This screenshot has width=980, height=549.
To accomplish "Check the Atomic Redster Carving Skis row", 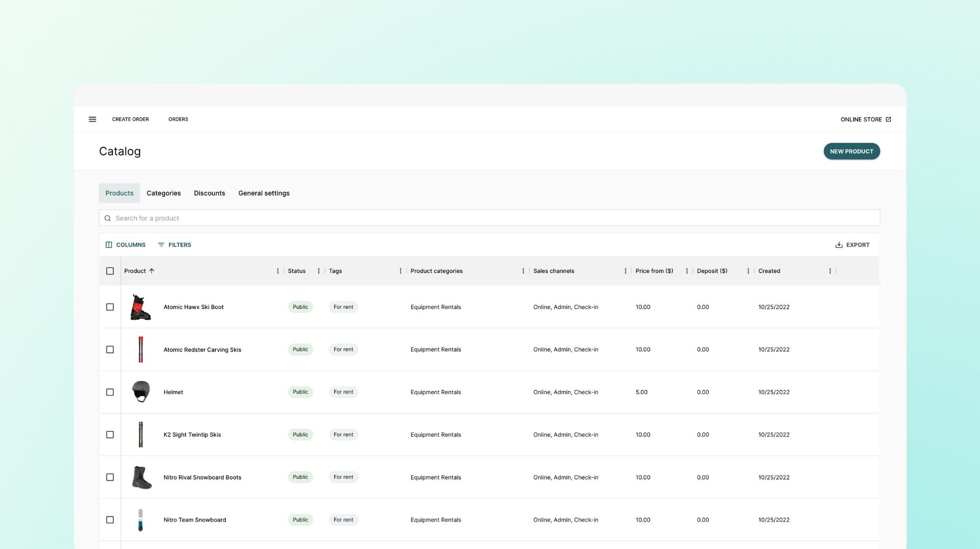I will tap(110, 349).
